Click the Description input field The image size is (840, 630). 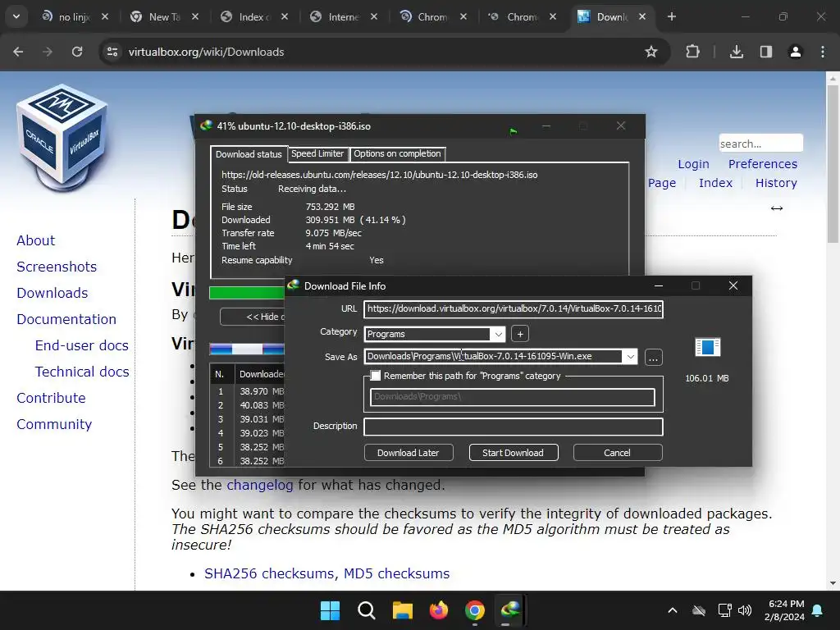[x=514, y=427]
